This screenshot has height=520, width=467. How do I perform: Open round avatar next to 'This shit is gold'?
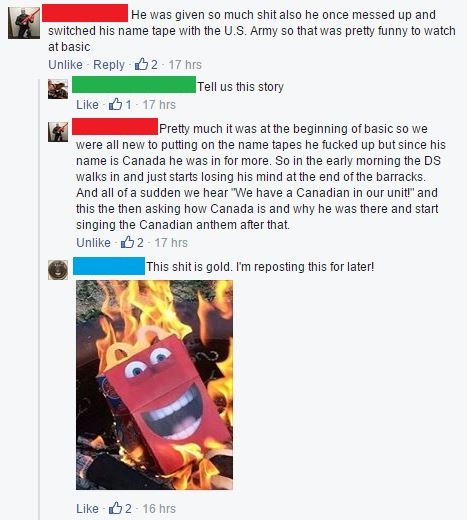pyautogui.click(x=58, y=270)
